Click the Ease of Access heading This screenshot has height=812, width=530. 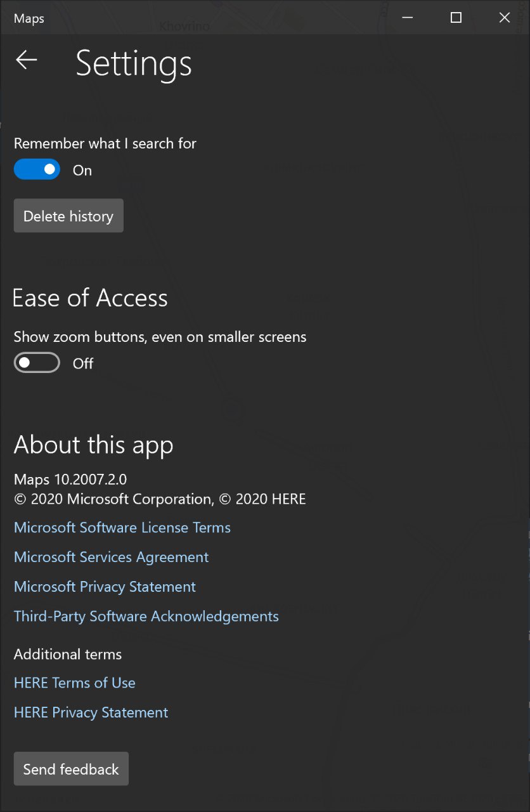90,298
